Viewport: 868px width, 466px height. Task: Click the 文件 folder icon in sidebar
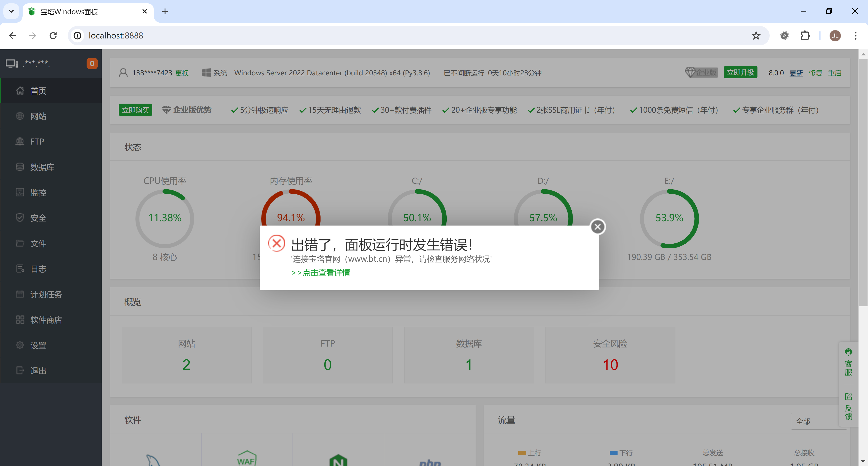point(20,243)
